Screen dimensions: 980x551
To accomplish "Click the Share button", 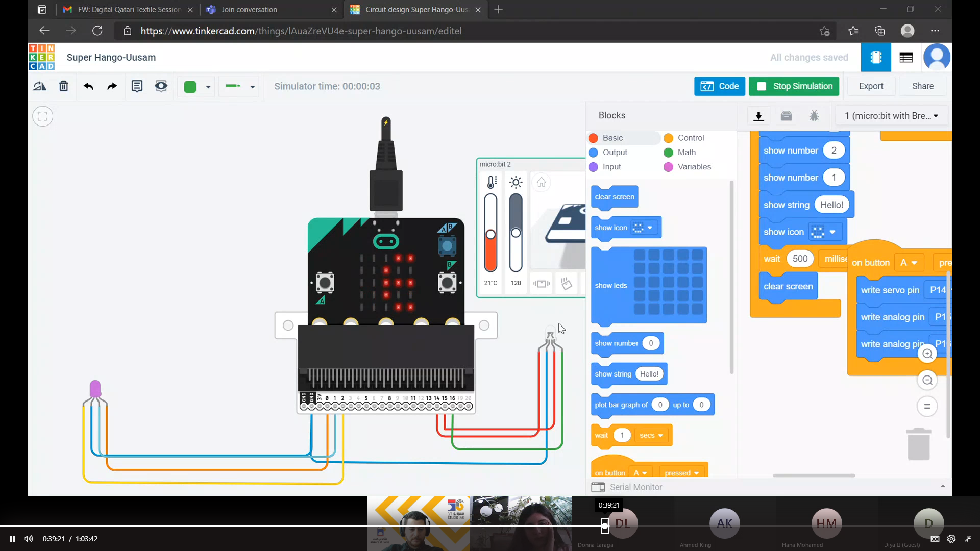I will point(923,86).
